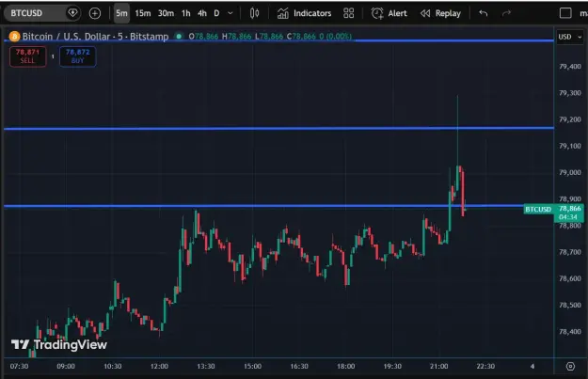The height and width of the screenshot is (379, 588).
Task: Click the diamond premium icon beside BTCUSD
Action: click(x=72, y=13)
